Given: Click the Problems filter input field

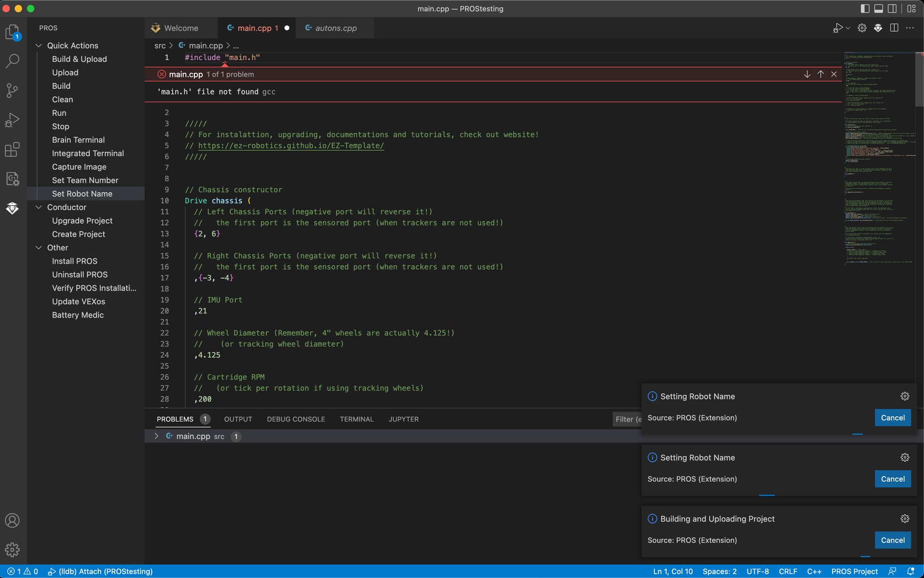Looking at the screenshot, I should pos(627,419).
